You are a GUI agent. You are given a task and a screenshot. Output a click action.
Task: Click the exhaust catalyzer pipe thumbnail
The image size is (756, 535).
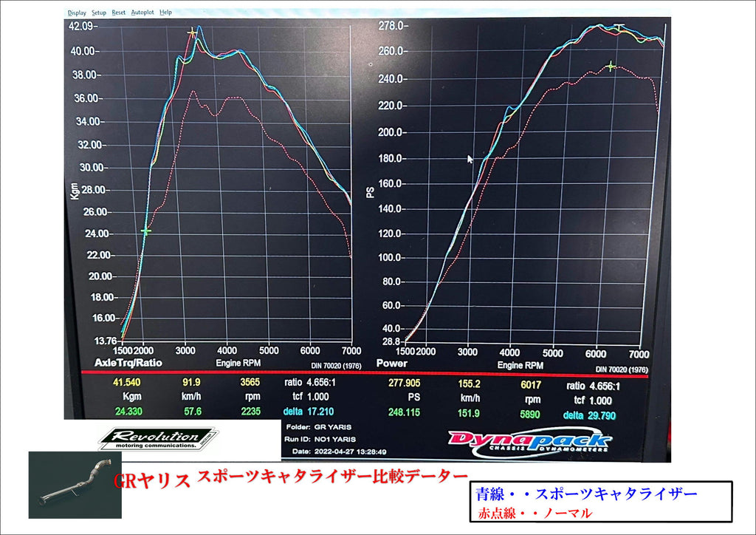(x=75, y=485)
